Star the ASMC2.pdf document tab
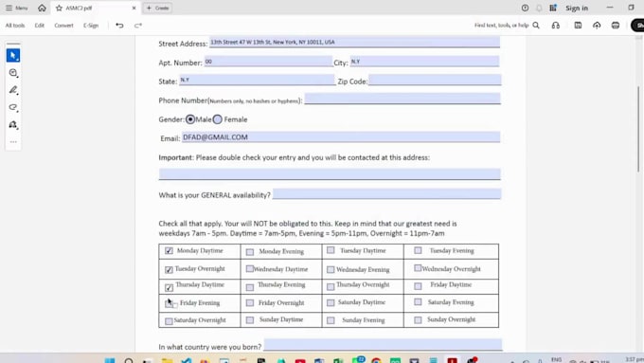This screenshot has width=644, height=363. click(x=59, y=8)
